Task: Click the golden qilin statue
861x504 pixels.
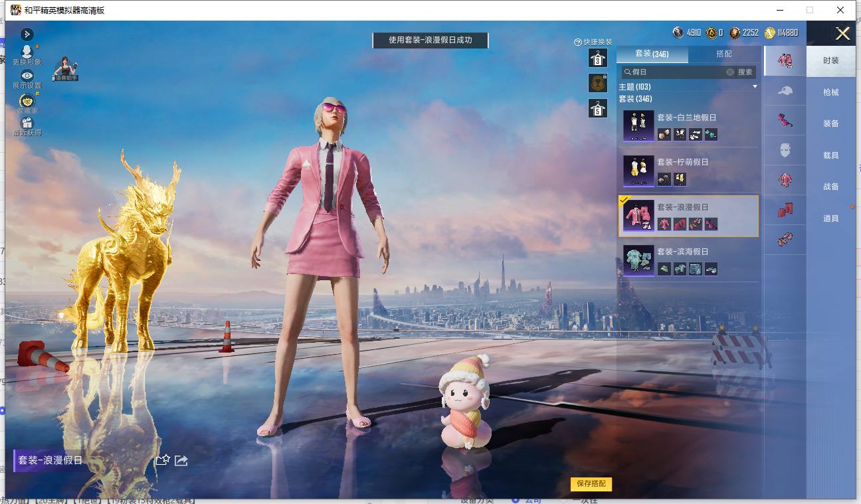Action: [122, 251]
